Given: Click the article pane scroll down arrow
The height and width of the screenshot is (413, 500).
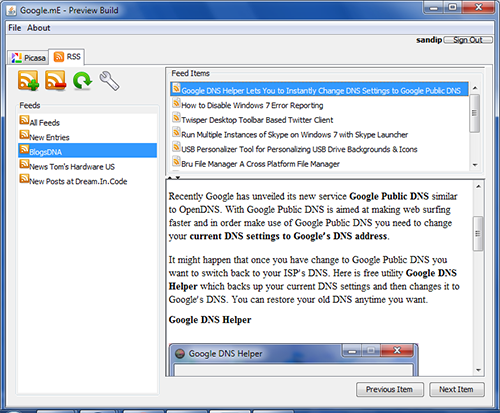Looking at the screenshot, I should click(478, 370).
